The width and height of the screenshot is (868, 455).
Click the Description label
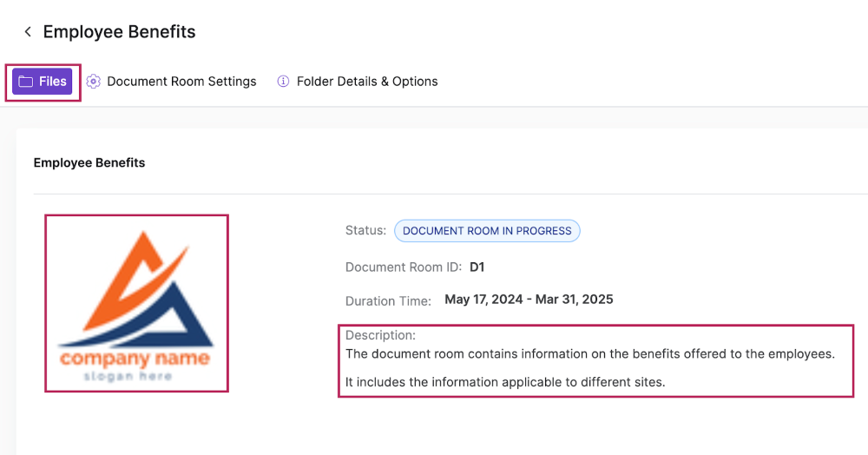(x=380, y=335)
